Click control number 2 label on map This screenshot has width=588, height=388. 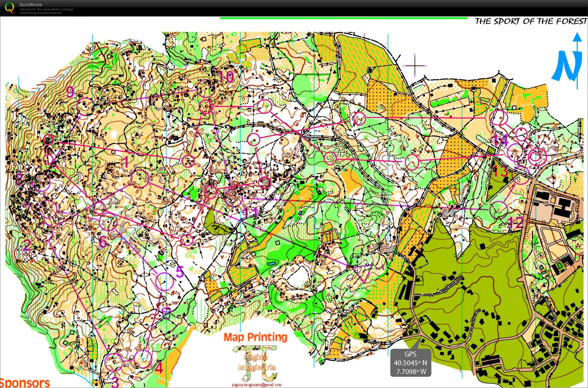27,245
